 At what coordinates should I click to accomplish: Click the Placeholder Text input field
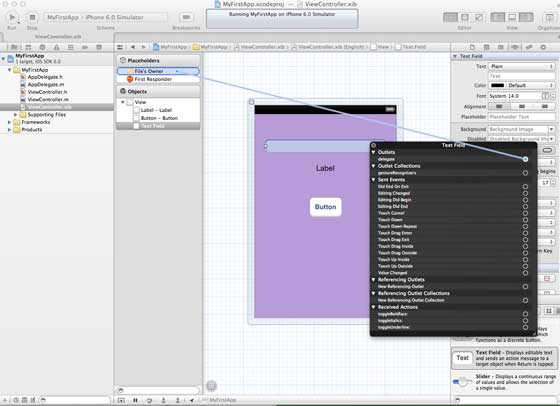521,117
